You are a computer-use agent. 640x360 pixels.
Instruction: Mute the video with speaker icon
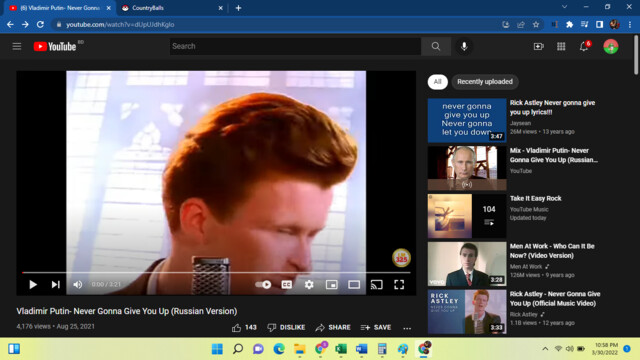(78, 284)
